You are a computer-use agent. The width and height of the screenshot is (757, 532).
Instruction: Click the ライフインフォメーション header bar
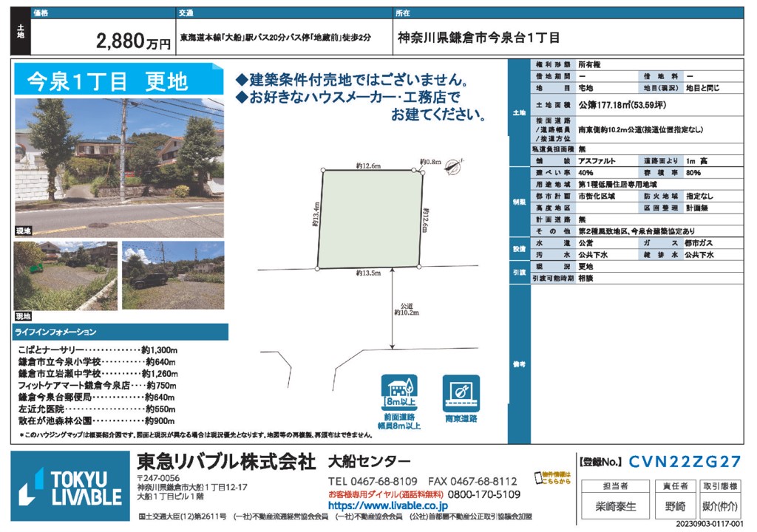pos(118,332)
